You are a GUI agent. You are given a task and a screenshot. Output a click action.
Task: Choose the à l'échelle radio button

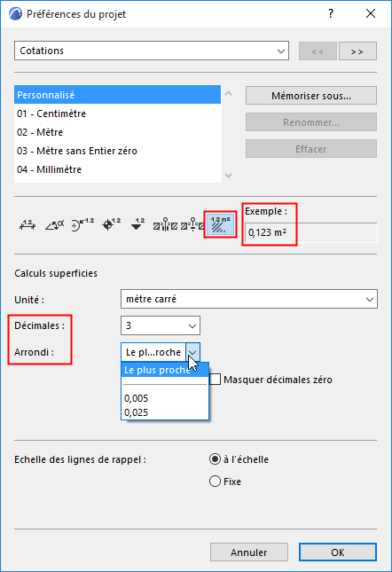click(x=216, y=459)
